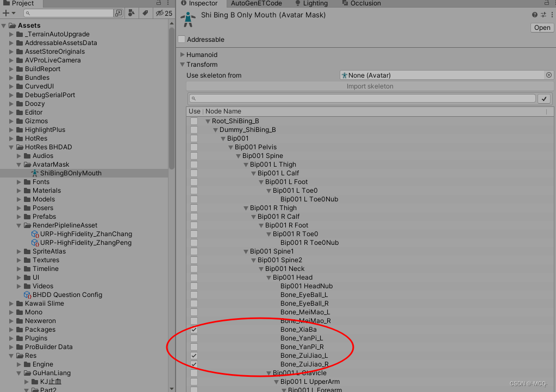The height and width of the screenshot is (392, 556).
Task: Switch to the AutoGenETCode tab
Action: pyautogui.click(x=257, y=3)
